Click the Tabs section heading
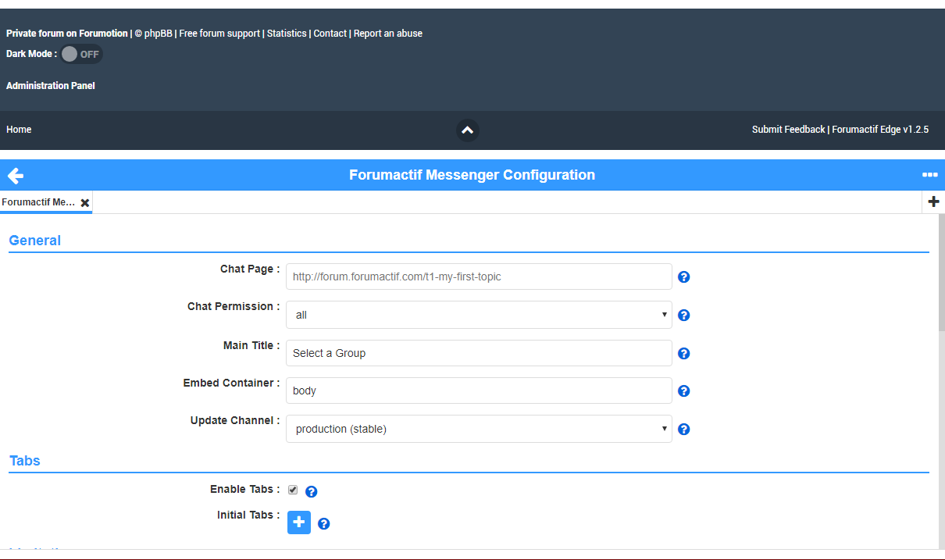This screenshot has height=560, width=945. click(x=24, y=461)
